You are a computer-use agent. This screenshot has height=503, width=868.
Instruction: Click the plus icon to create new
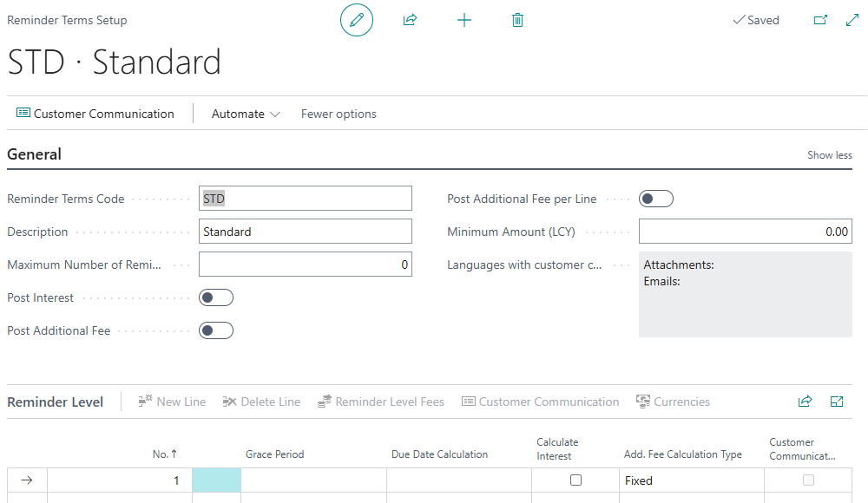click(x=464, y=20)
